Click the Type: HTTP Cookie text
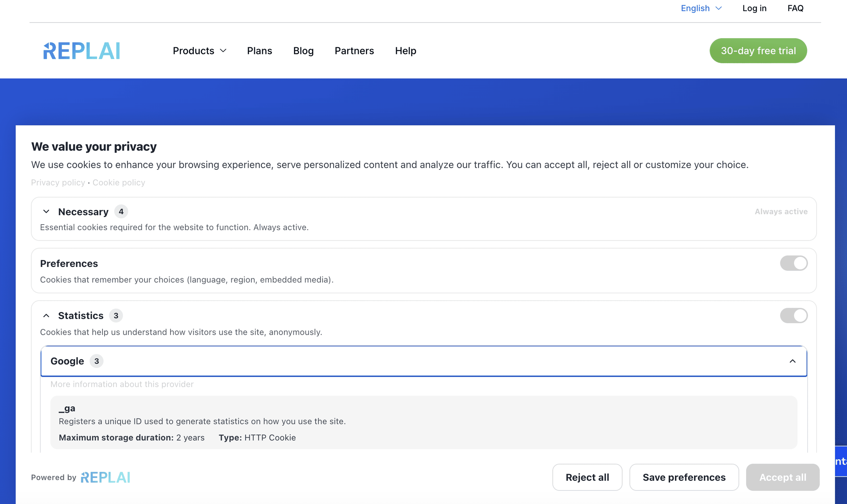 257,438
